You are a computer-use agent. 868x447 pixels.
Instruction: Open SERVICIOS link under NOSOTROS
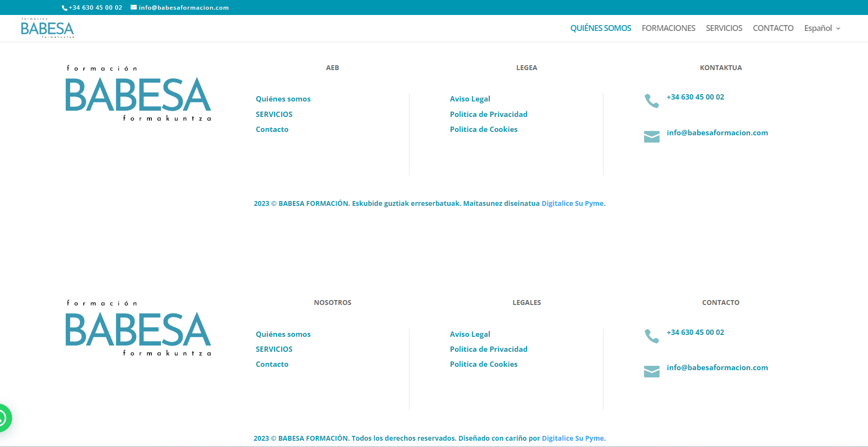(274, 349)
